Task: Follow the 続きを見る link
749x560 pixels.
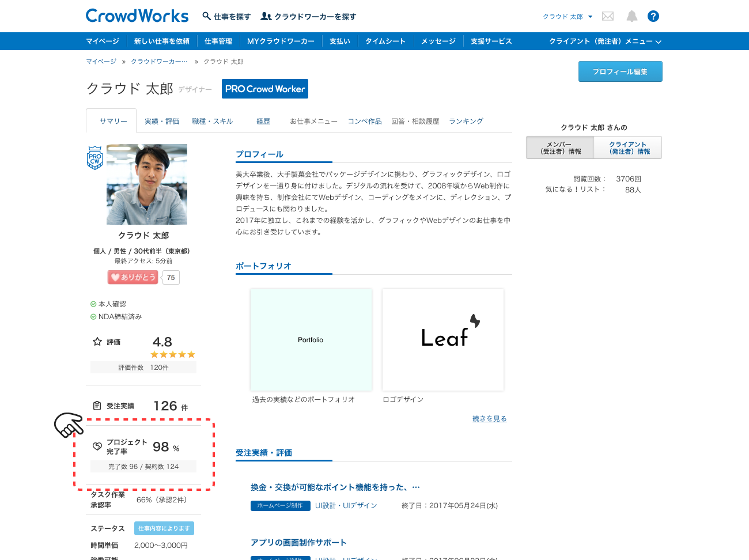Action: (489, 419)
